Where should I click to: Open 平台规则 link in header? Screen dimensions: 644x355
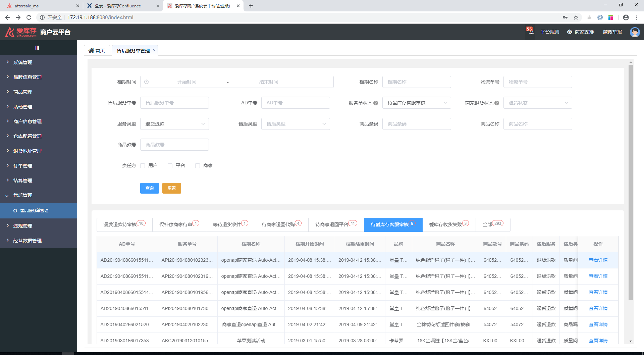pos(550,32)
